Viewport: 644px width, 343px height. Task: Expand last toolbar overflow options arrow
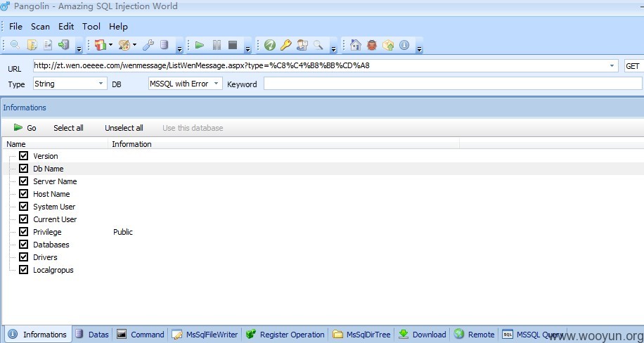(419, 49)
